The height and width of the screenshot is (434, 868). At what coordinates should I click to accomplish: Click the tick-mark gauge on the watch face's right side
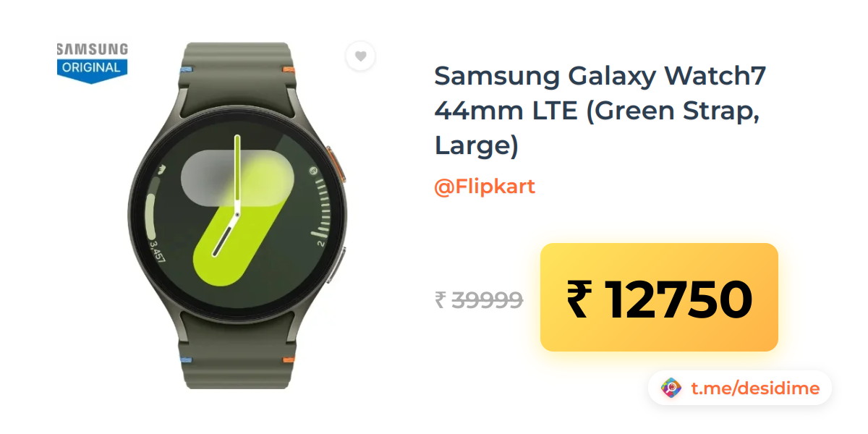[319, 210]
